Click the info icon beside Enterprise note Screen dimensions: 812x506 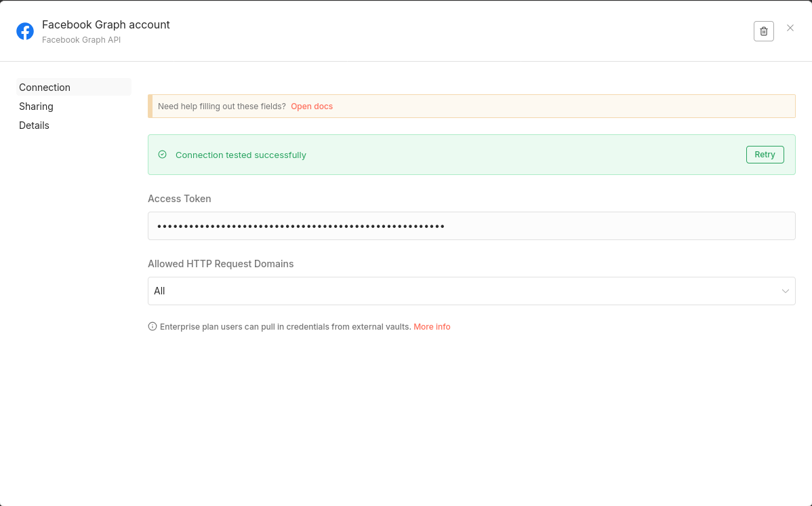click(x=153, y=326)
